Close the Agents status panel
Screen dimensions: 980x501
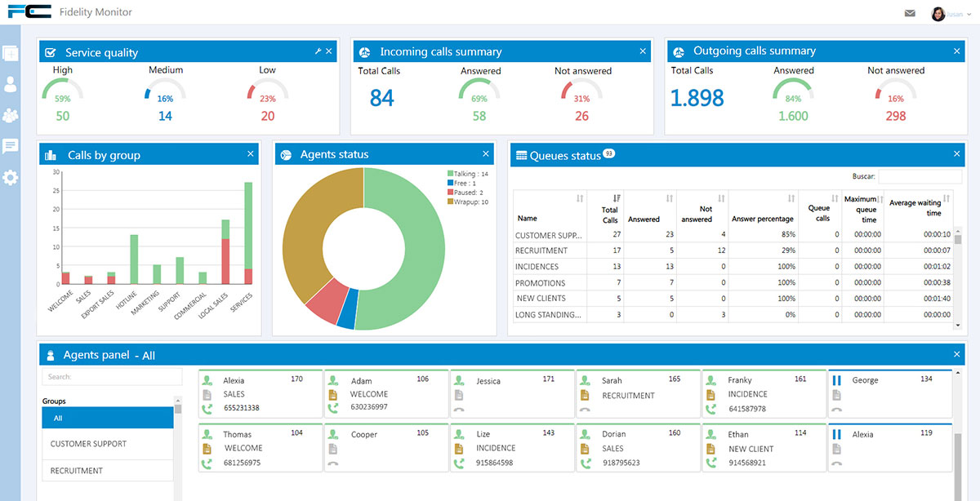pyautogui.click(x=486, y=154)
